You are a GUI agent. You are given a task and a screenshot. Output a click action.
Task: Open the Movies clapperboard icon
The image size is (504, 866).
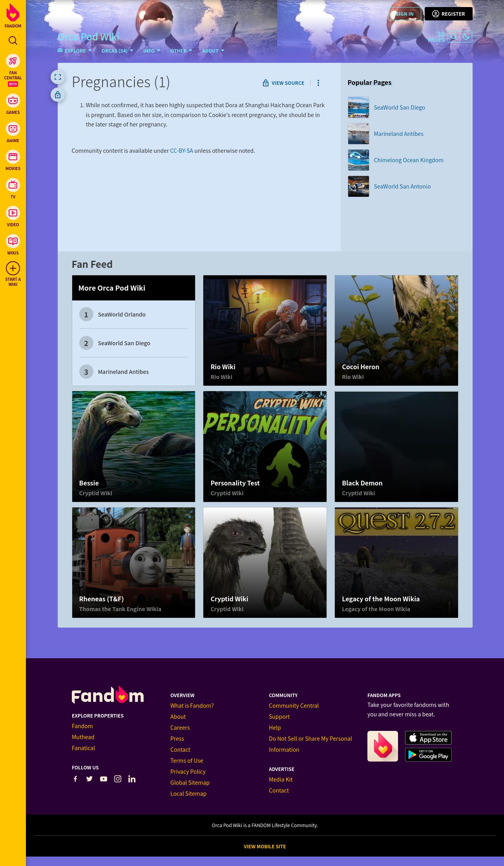pos(13,157)
